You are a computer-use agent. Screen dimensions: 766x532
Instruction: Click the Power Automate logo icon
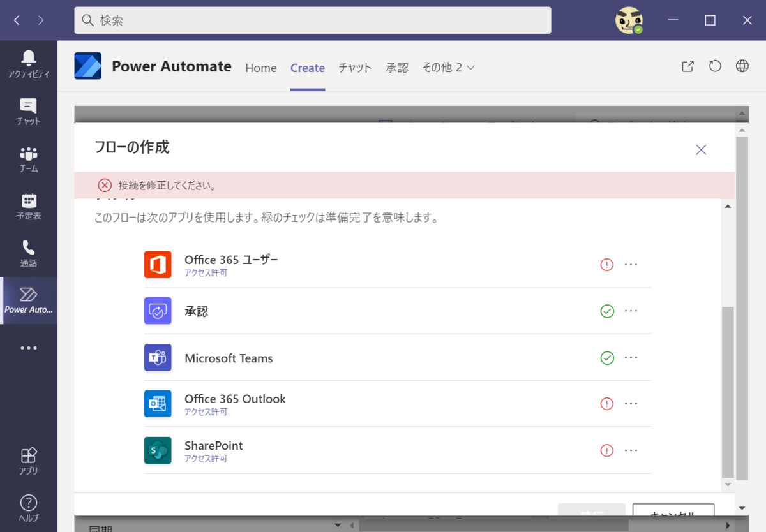click(88, 66)
